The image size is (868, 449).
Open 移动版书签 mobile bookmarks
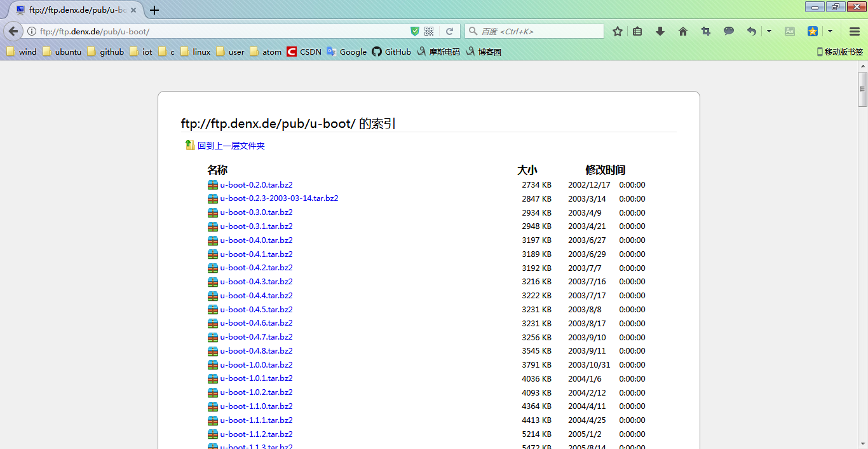[840, 52]
